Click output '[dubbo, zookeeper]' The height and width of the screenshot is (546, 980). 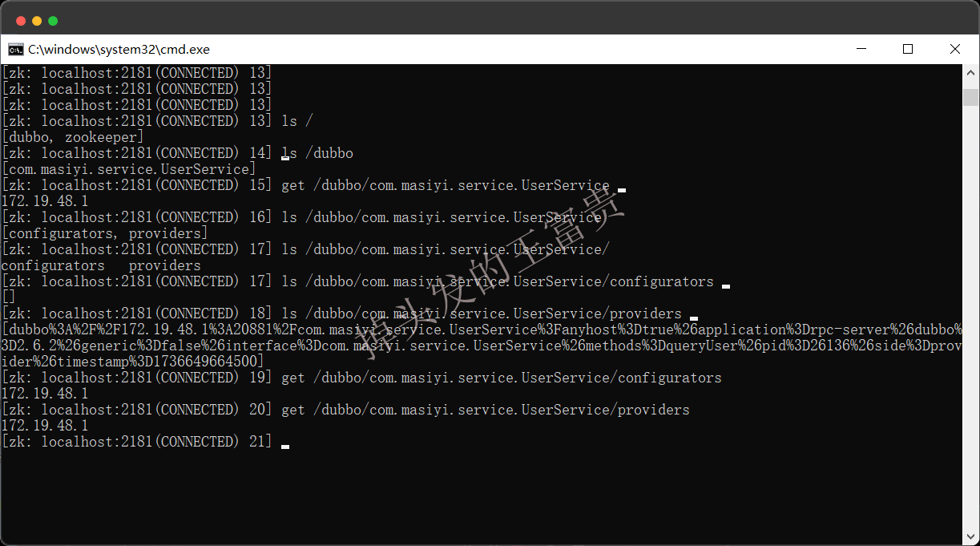click(73, 137)
